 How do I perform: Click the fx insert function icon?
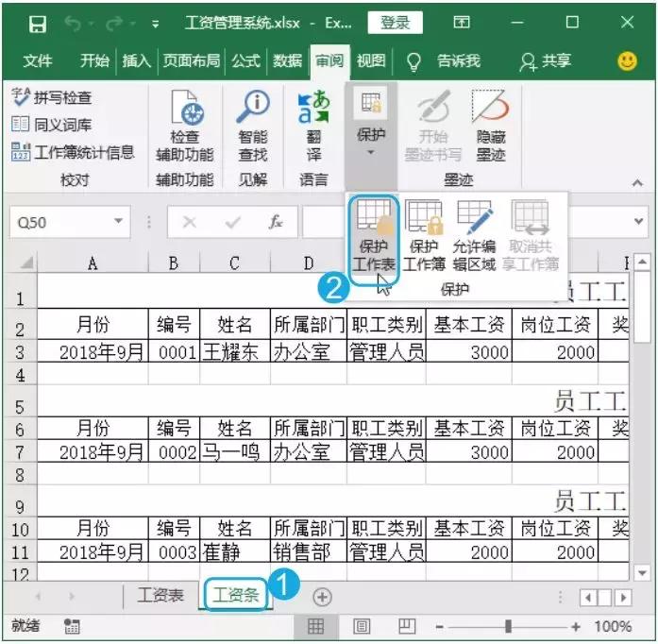click(x=276, y=222)
